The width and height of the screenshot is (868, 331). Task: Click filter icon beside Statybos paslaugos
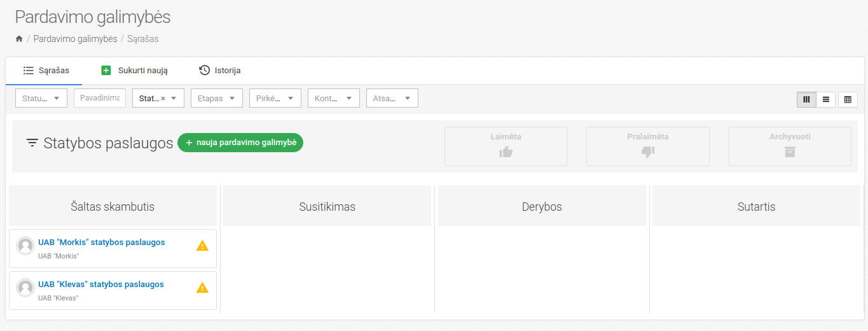pos(32,143)
